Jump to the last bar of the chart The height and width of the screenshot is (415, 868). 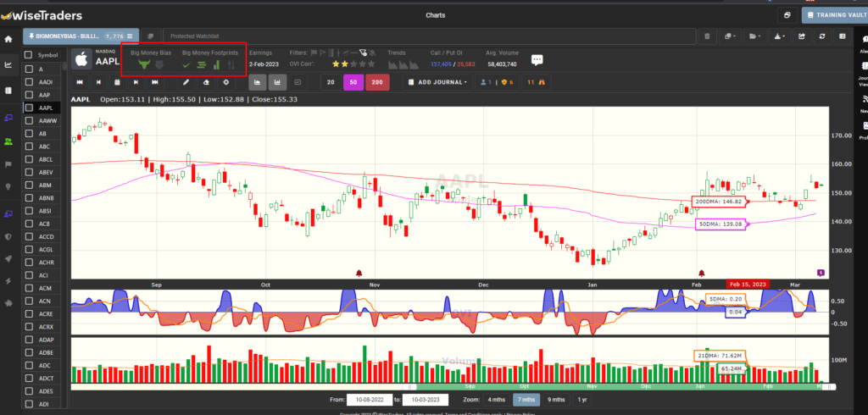point(155,82)
